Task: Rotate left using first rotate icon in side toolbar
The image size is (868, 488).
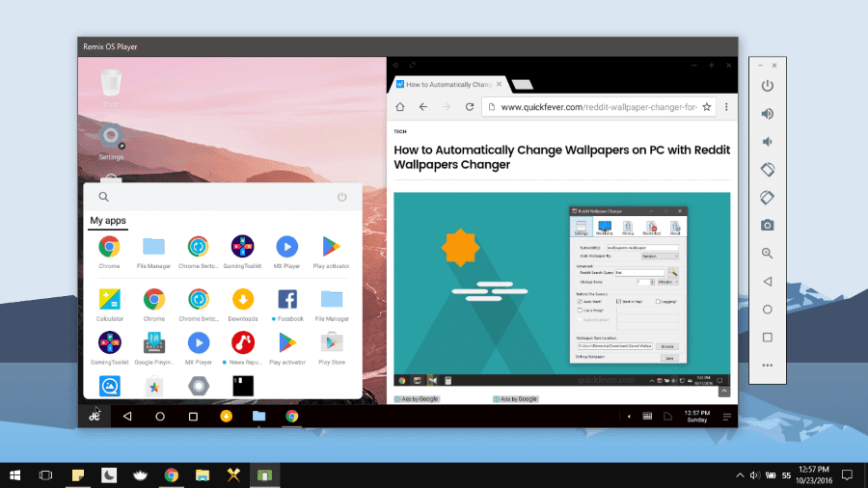Action: point(768,170)
